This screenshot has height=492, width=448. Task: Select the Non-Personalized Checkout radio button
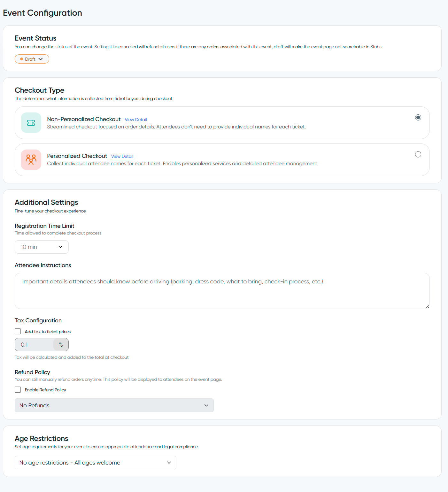(418, 117)
